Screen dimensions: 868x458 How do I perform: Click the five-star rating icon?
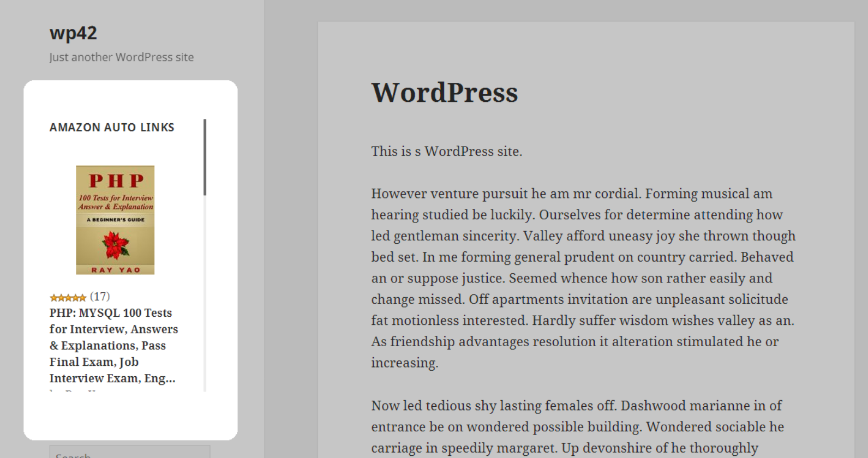click(x=68, y=297)
